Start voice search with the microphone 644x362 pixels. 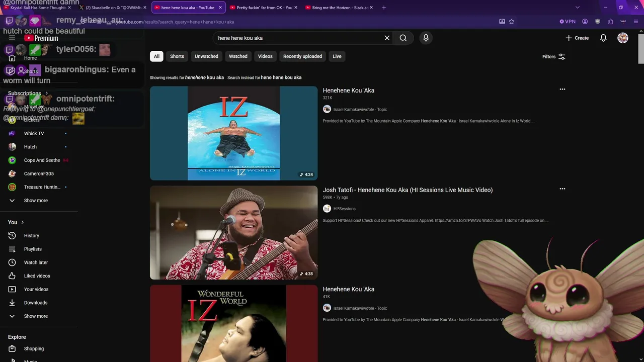(x=426, y=38)
